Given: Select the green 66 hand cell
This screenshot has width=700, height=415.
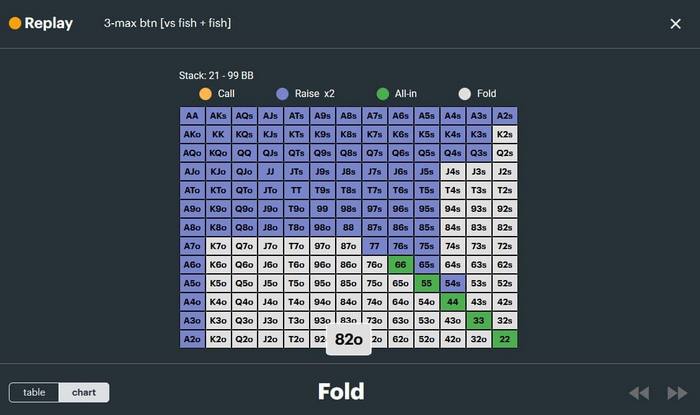Looking at the screenshot, I should pos(401,264).
